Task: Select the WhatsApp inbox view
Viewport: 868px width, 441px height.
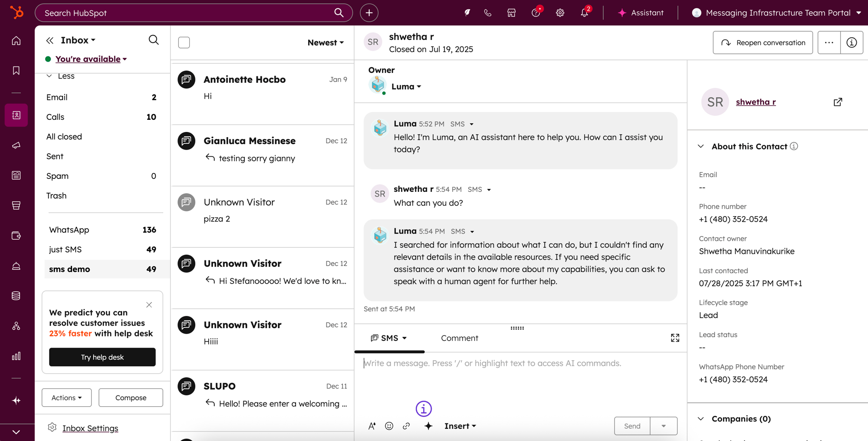Action: (69, 230)
